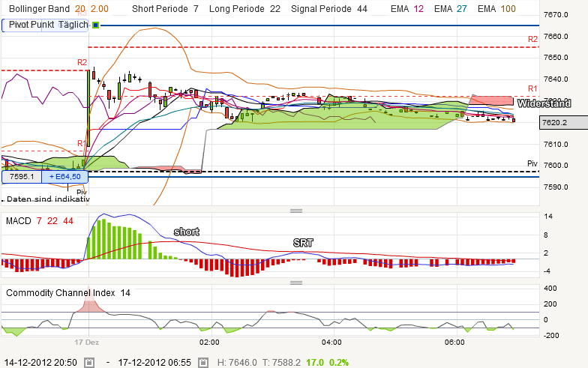Click the Commodity Channel Index 14 title

[68, 293]
